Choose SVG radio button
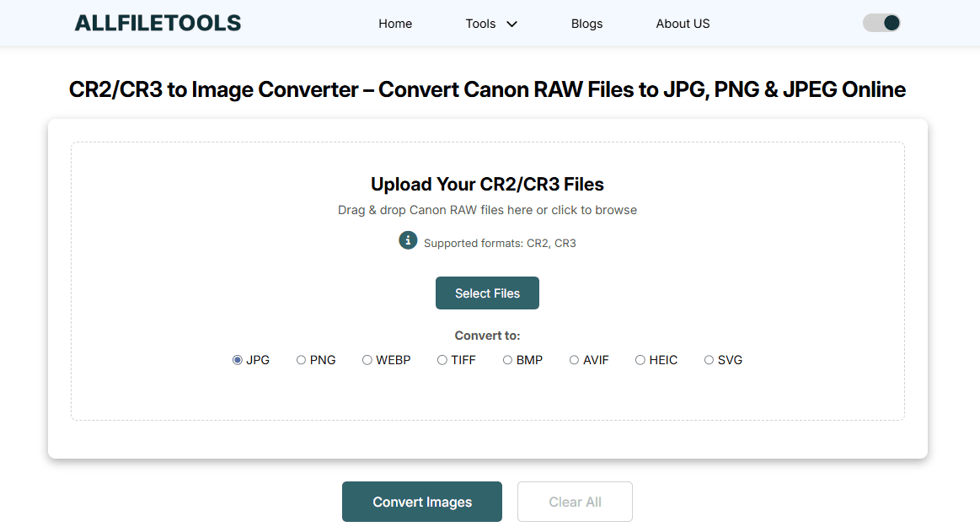This screenshot has height=532, width=980. point(709,360)
